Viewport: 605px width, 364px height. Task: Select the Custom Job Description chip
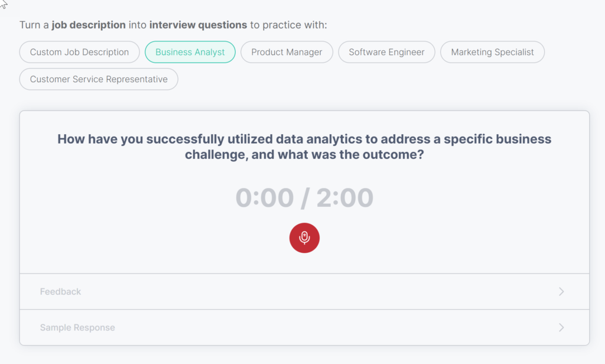pos(80,52)
